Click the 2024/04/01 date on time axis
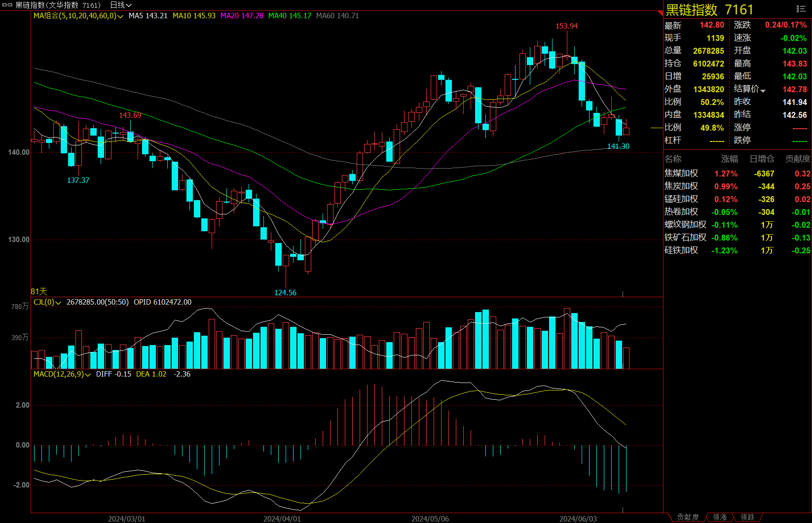Screen dimensions: 812x523 [x=282, y=519]
